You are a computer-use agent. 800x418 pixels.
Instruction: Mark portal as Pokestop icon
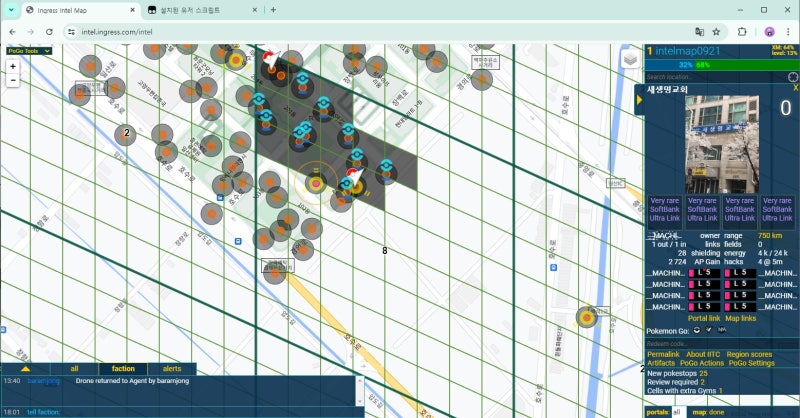[x=696, y=330]
